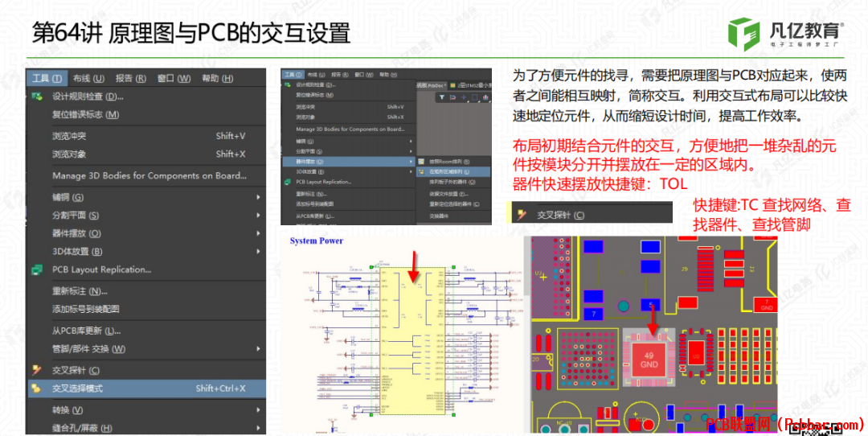Choose 复位错误标志 (M) in the large menu
Viewport: 868px width, 436px height.
pyautogui.click(x=146, y=115)
